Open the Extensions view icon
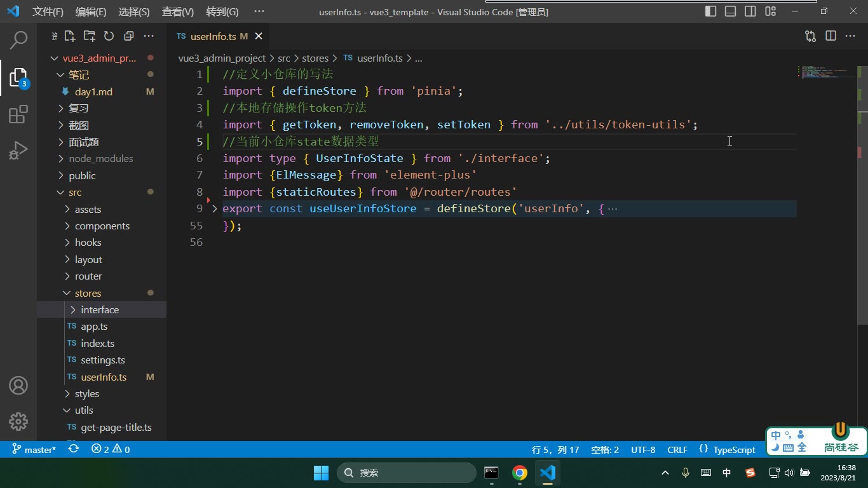 click(18, 114)
